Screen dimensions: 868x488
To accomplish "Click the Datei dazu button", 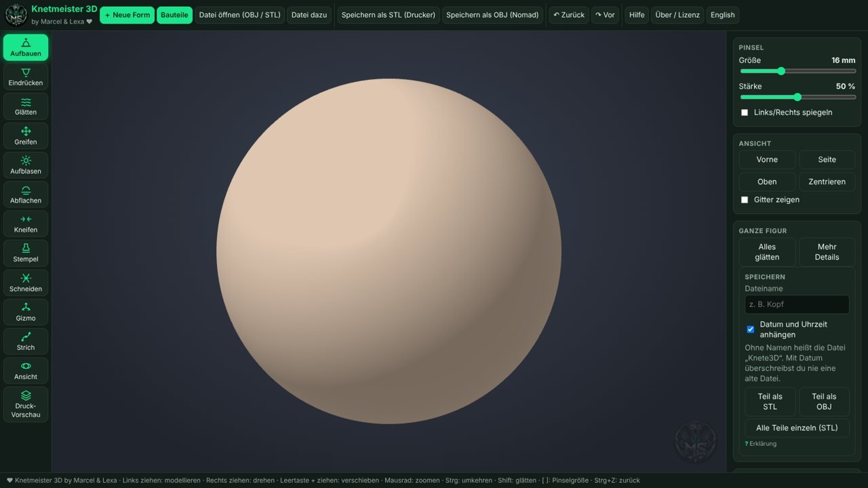I will pyautogui.click(x=309, y=15).
